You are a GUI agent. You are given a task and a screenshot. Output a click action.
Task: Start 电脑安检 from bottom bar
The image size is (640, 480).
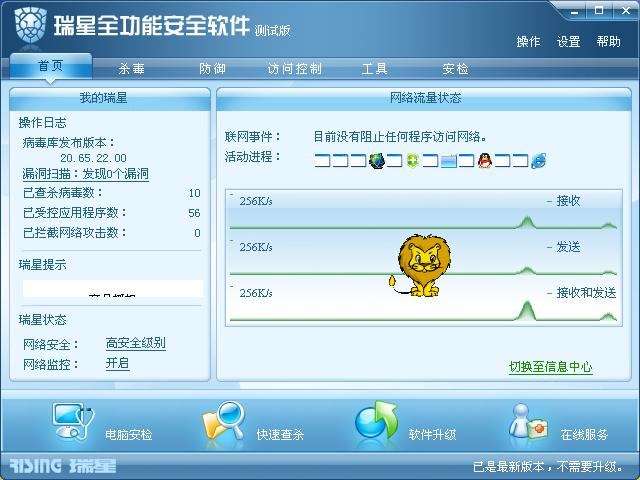click(129, 435)
